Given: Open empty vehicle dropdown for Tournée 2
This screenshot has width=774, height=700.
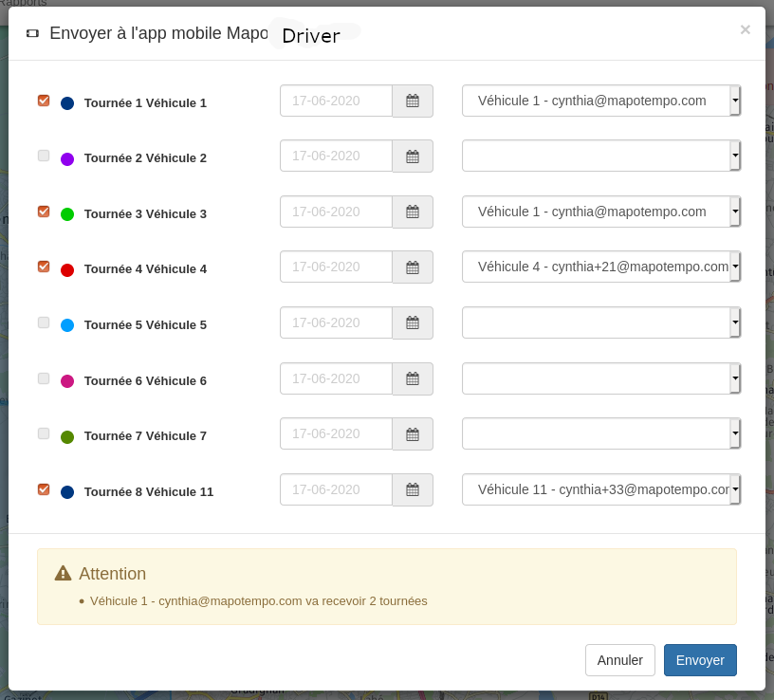Looking at the screenshot, I should (601, 156).
